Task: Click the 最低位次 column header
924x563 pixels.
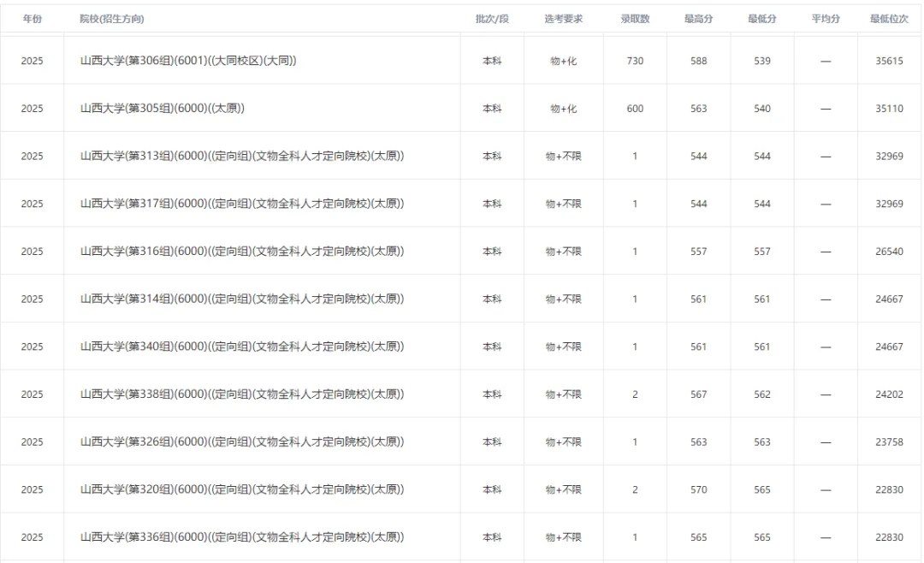Action: (889, 19)
